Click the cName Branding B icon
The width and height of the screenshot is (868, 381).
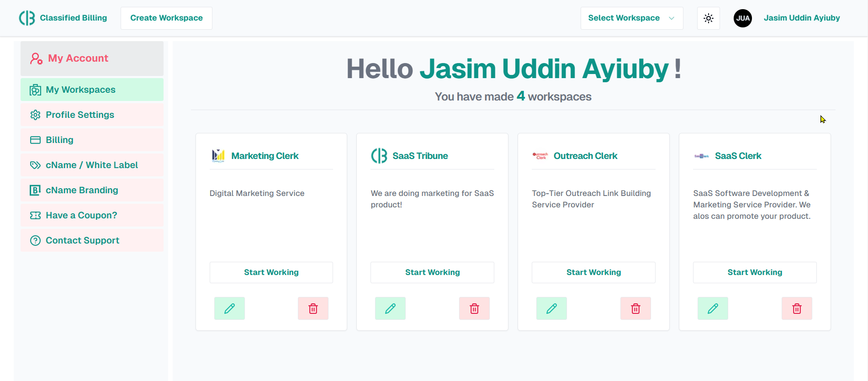pos(35,190)
